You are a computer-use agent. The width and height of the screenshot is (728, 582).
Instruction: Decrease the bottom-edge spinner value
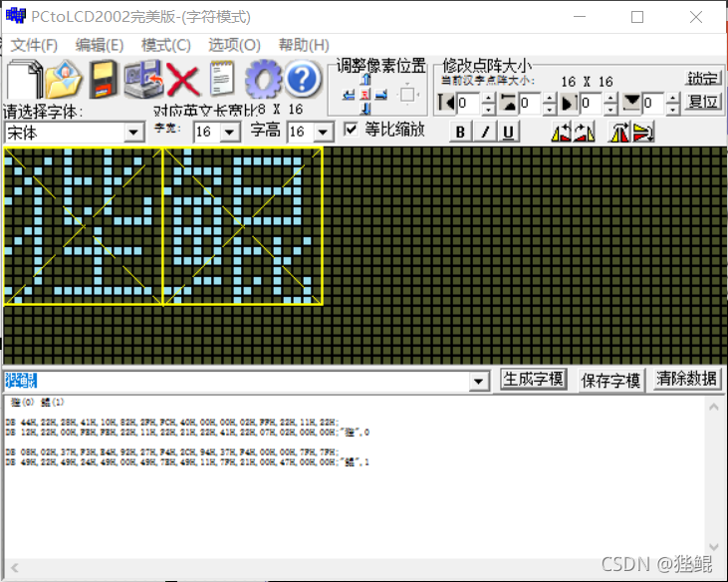[673, 110]
